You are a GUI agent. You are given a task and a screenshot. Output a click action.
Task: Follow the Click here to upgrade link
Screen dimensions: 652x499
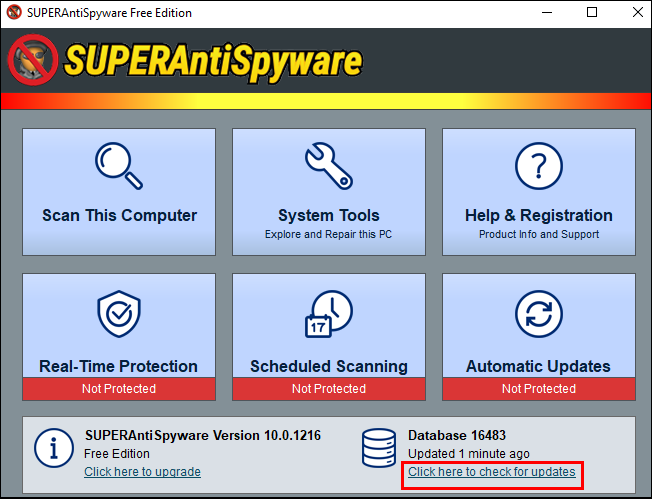[x=142, y=472]
